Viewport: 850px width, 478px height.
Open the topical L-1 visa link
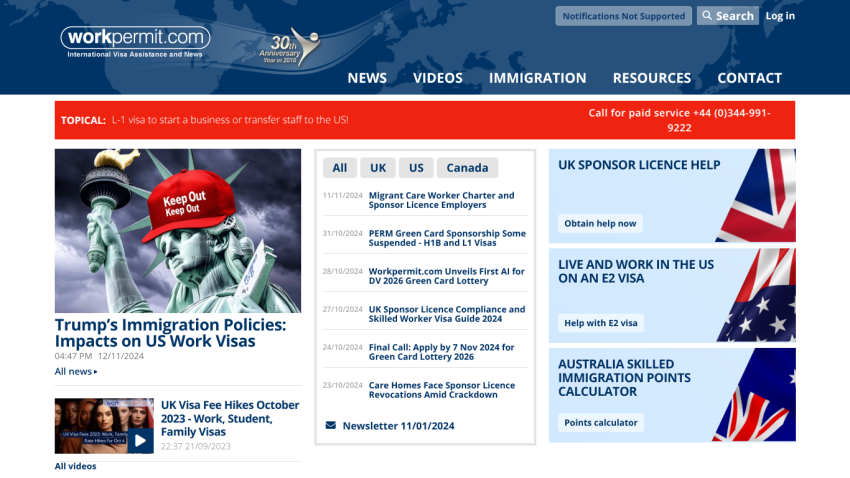(x=230, y=120)
